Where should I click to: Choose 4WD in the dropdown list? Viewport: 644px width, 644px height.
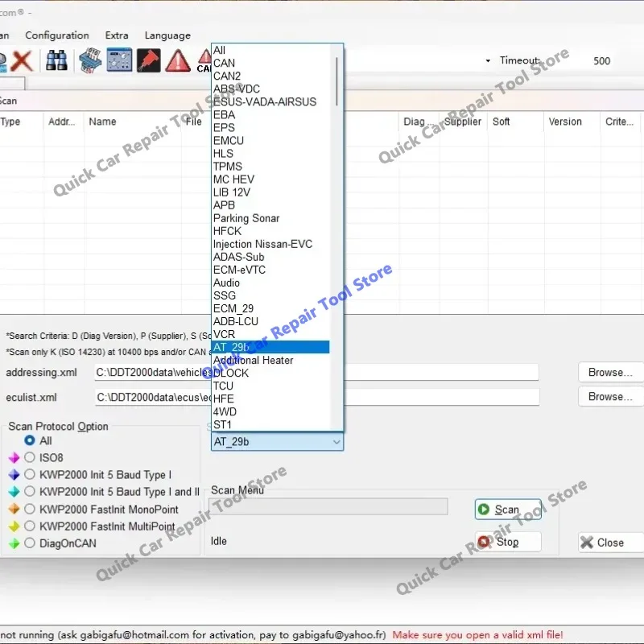pyautogui.click(x=270, y=411)
